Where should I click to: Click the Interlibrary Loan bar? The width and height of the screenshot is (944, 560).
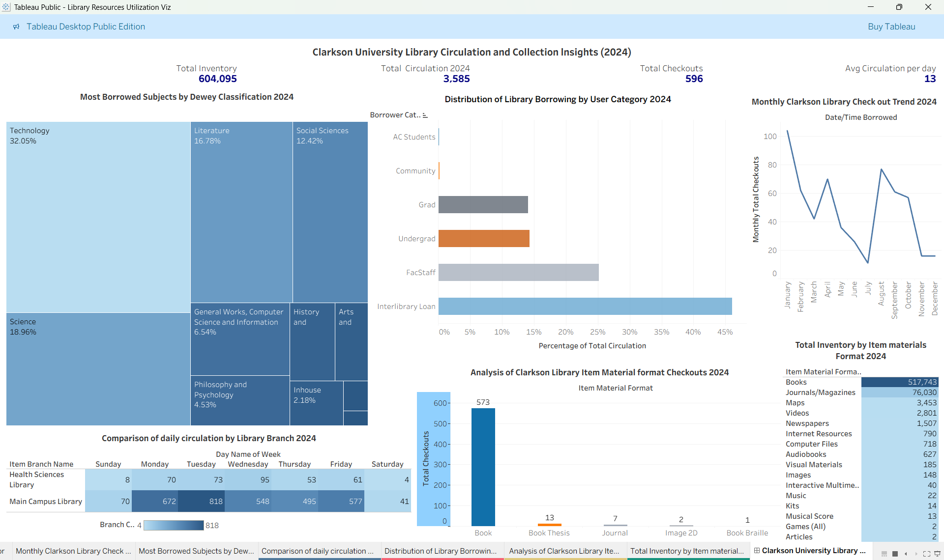[585, 307]
